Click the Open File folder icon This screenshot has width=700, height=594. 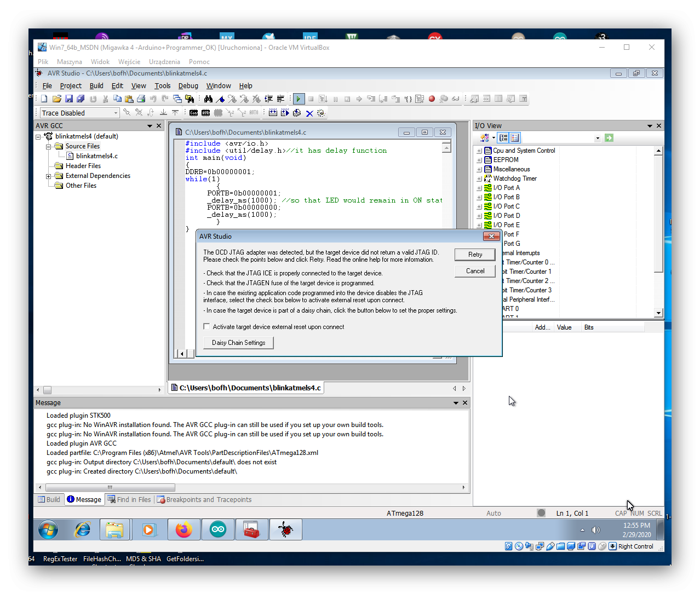pos(56,99)
